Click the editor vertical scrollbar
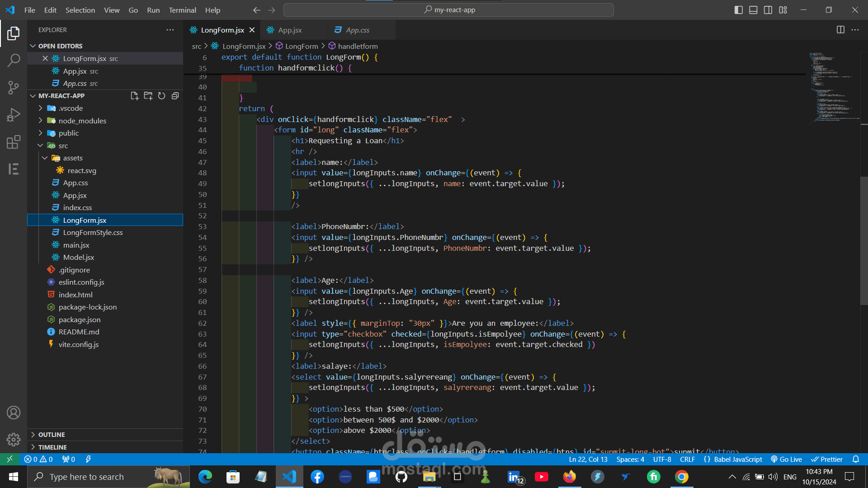The height and width of the screenshot is (488, 868). pos(864,239)
